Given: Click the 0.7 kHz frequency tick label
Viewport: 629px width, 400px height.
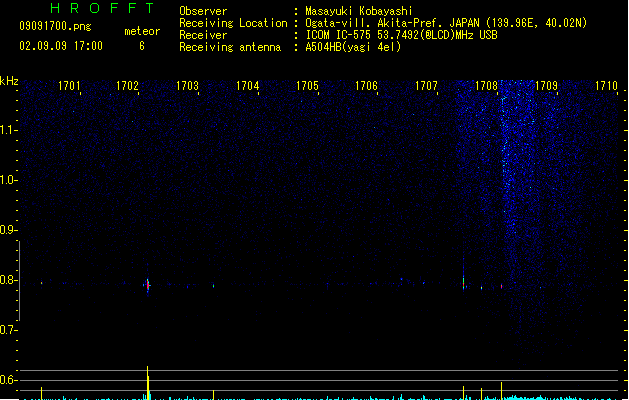Looking at the screenshot, I should [x=8, y=330].
